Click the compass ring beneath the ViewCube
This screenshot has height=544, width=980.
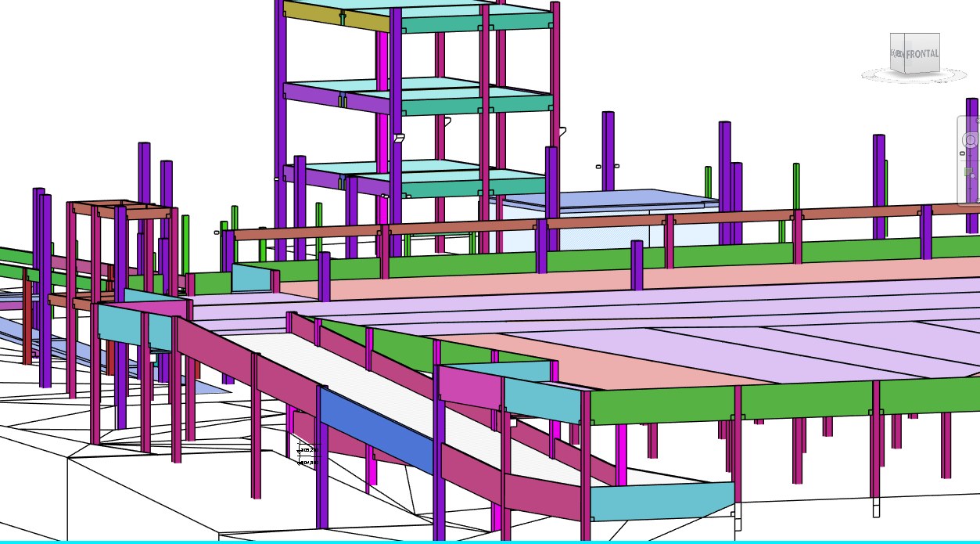click(914, 77)
